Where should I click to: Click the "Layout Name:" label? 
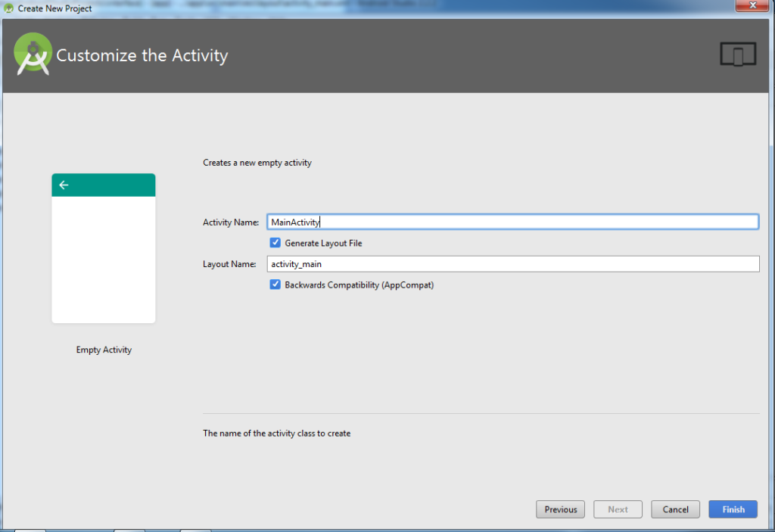[229, 264]
